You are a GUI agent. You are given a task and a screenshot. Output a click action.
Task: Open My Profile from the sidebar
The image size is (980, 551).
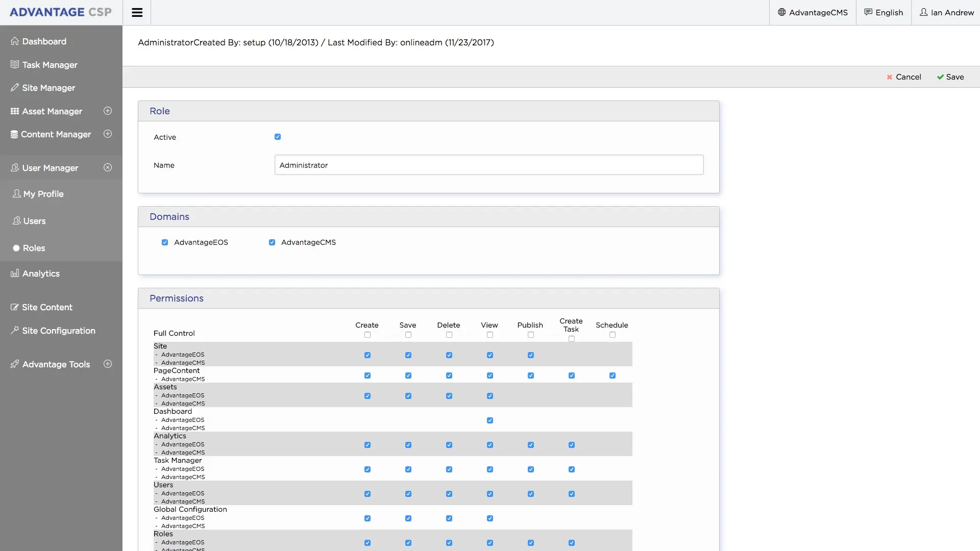(42, 194)
